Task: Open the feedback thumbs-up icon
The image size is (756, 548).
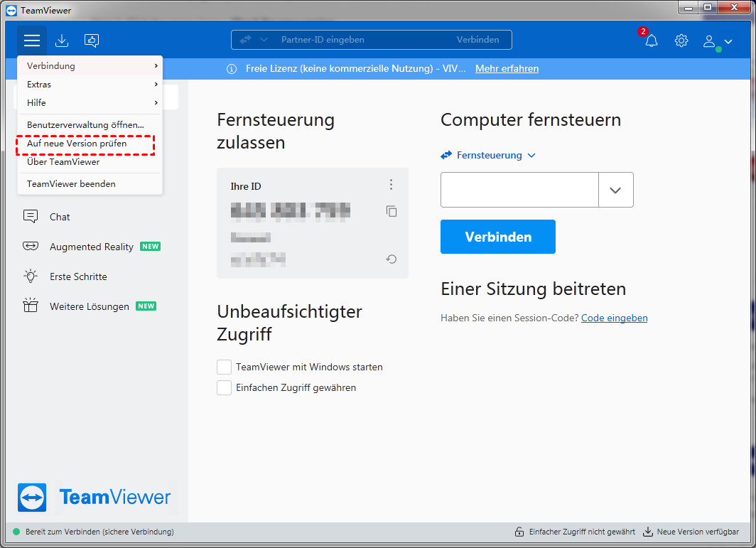Action: click(x=92, y=40)
